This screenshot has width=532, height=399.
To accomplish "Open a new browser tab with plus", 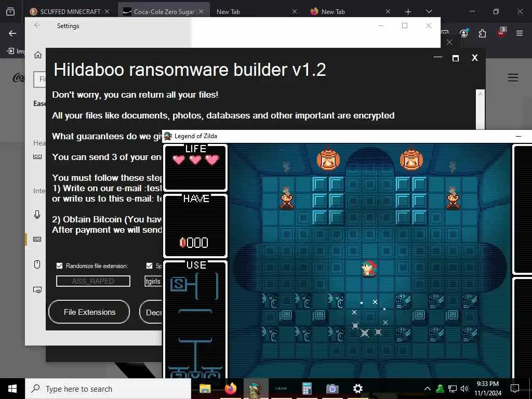I will coord(408,12).
